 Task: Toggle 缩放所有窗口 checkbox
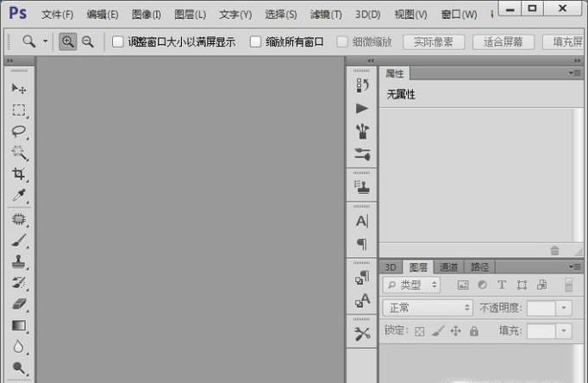(255, 41)
